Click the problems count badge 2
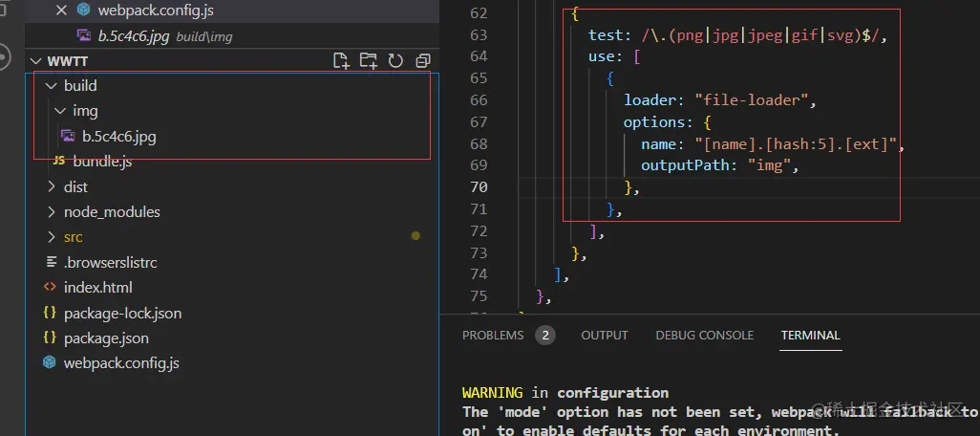Screen dimensions: 980x436 [545, 336]
